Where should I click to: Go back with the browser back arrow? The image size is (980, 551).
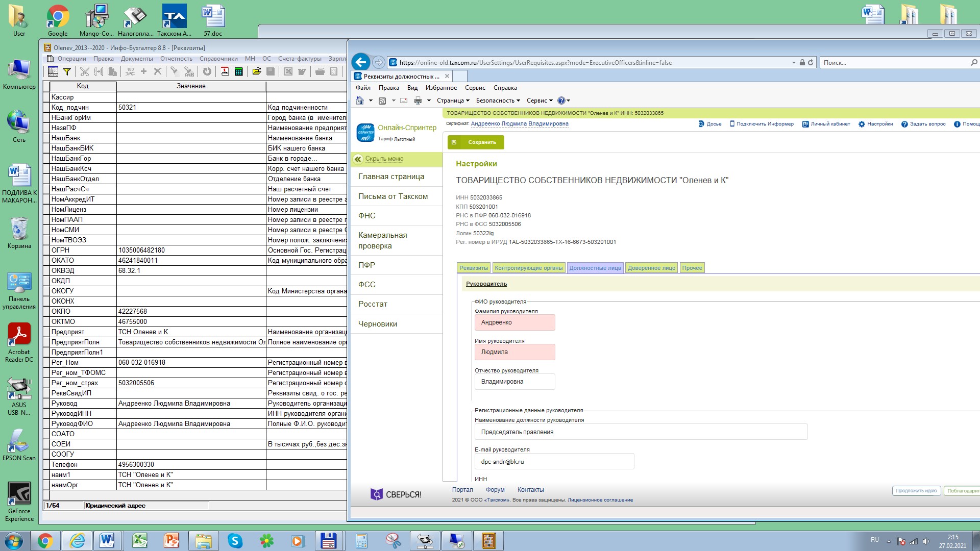point(361,62)
